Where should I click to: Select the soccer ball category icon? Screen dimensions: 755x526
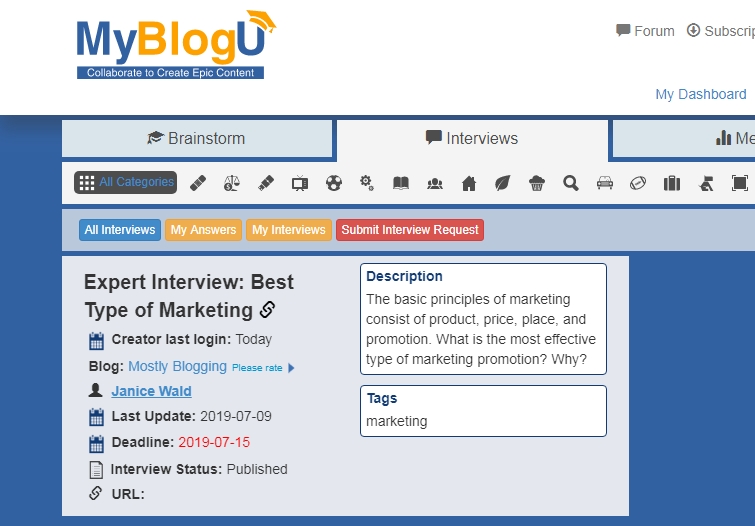click(334, 183)
